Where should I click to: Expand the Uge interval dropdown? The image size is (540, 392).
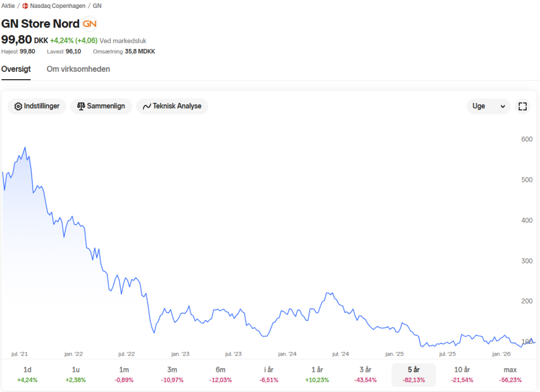point(489,106)
